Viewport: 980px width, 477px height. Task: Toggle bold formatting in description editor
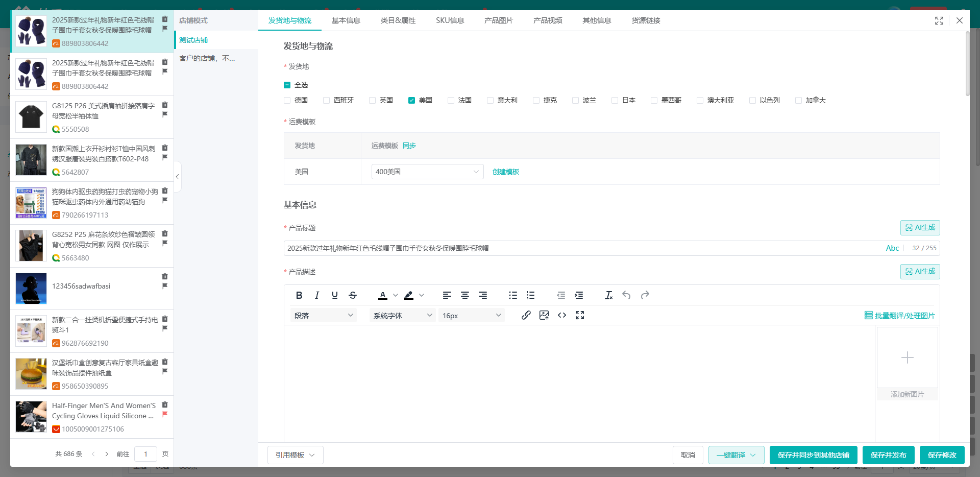pyautogui.click(x=299, y=295)
